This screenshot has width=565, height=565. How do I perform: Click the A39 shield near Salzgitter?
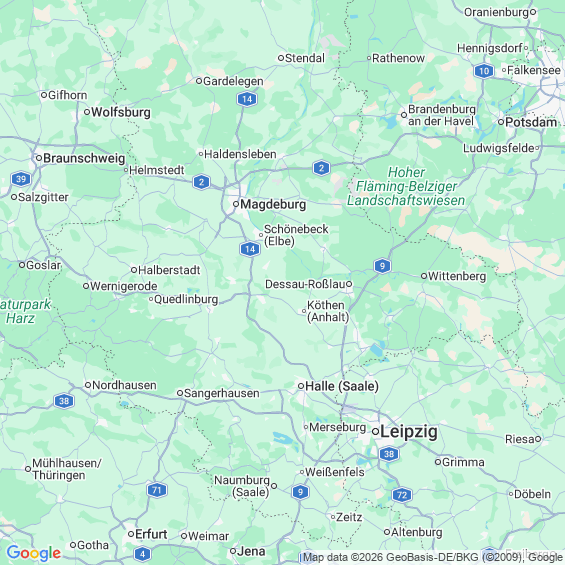tap(21, 179)
